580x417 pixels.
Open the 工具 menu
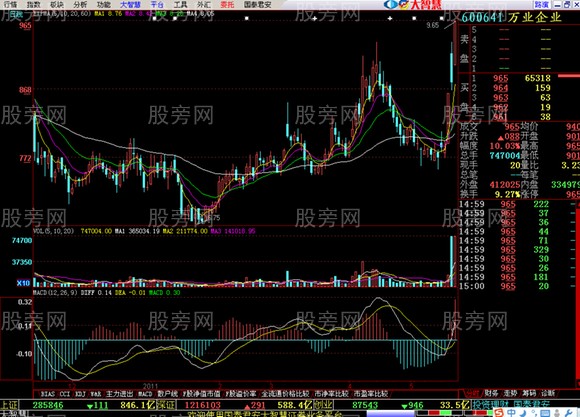180,4
